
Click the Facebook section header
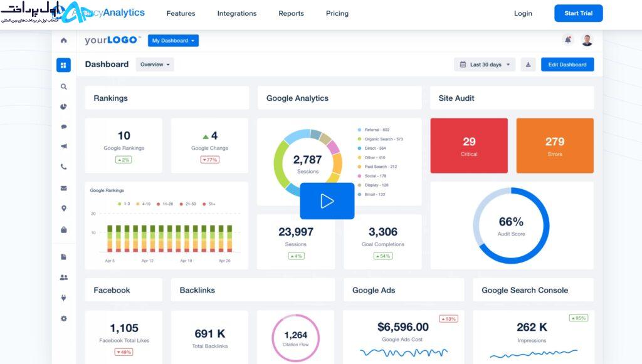(x=124, y=290)
